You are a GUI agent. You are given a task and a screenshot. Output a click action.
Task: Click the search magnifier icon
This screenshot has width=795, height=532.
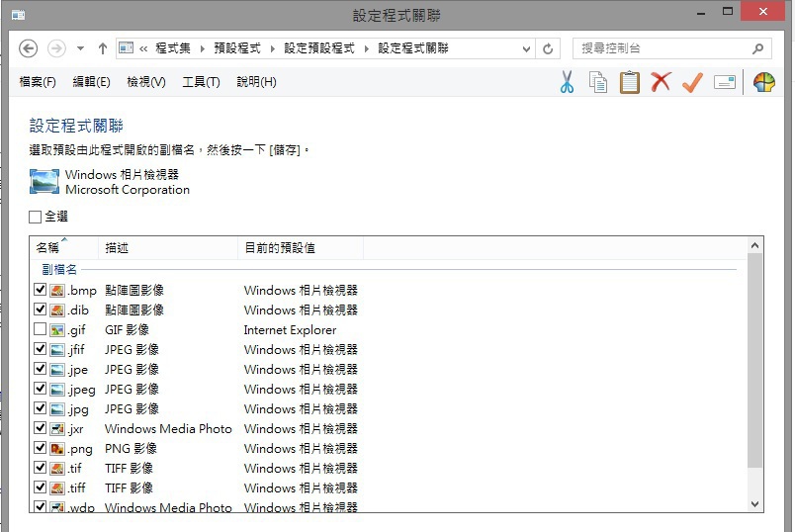pyautogui.click(x=758, y=48)
